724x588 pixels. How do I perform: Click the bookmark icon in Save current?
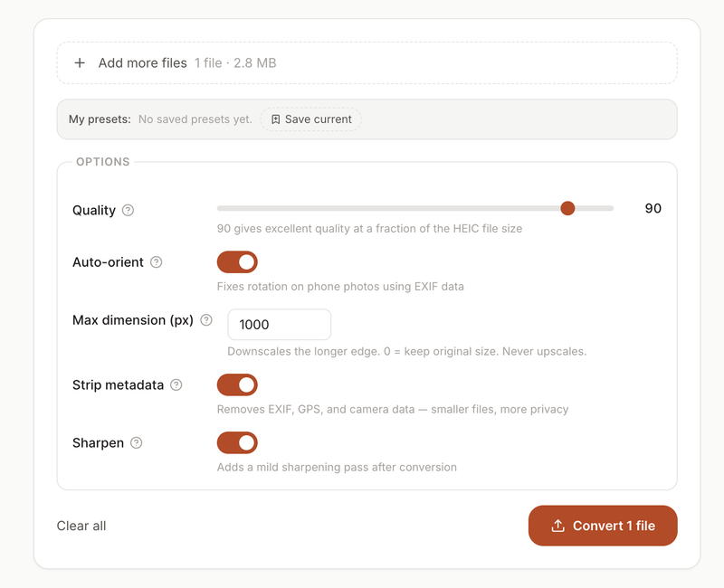click(276, 119)
